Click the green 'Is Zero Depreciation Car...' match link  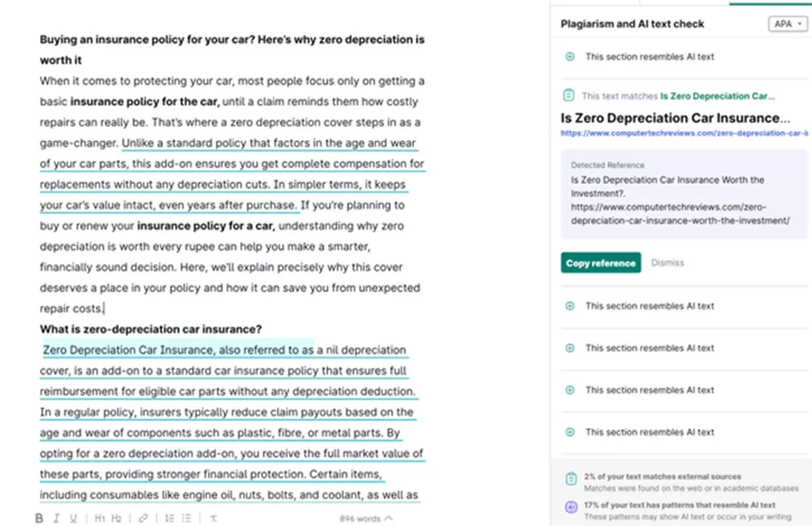point(717,96)
